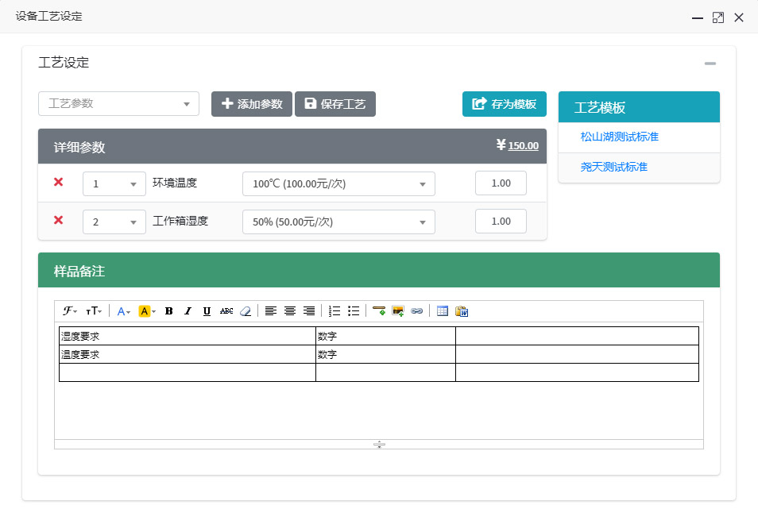Open the order dropdown showing 1
The height and width of the screenshot is (532, 758).
114,183
